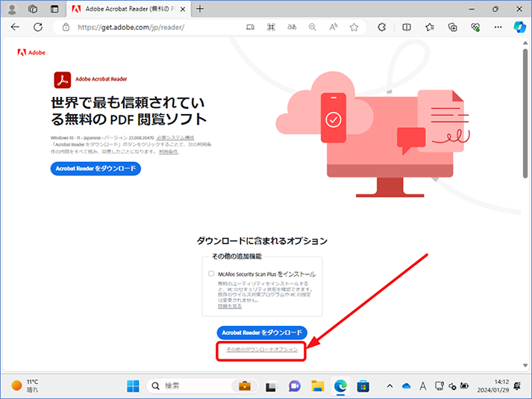Open the QR code / grid icon in address bar

click(x=271, y=27)
